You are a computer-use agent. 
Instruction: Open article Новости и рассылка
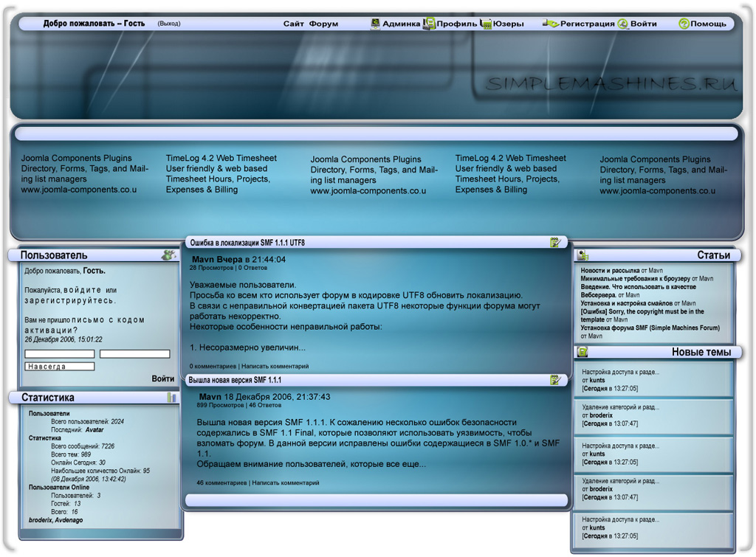tap(610, 271)
